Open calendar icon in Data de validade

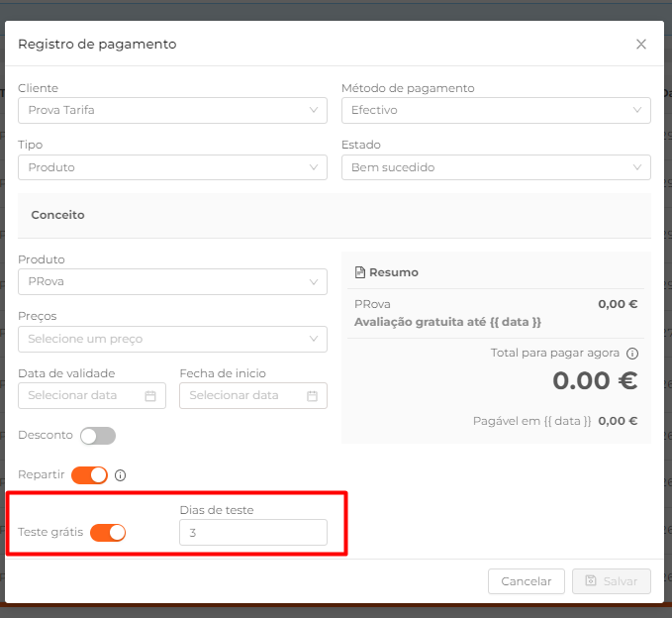[x=150, y=395]
